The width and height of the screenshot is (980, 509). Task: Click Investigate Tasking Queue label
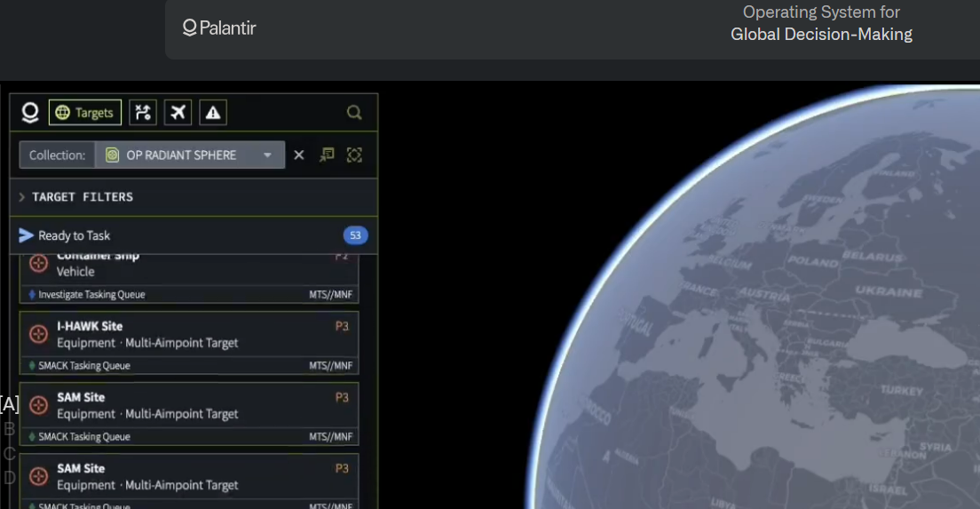pyautogui.click(x=91, y=295)
